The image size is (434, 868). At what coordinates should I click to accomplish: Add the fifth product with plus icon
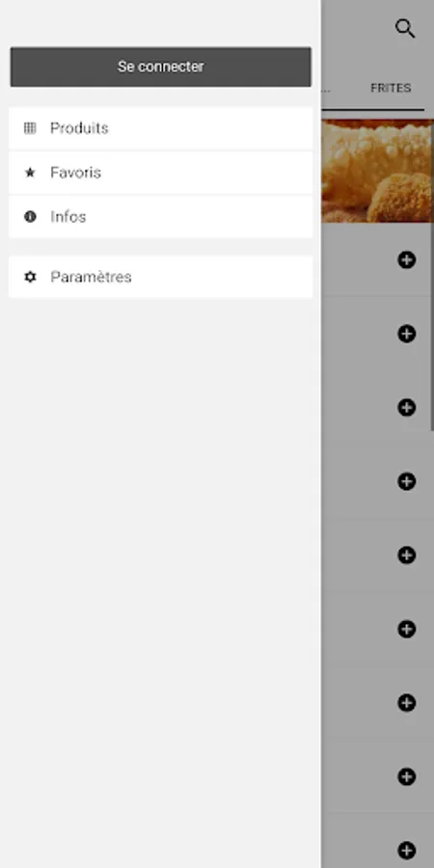(407, 555)
